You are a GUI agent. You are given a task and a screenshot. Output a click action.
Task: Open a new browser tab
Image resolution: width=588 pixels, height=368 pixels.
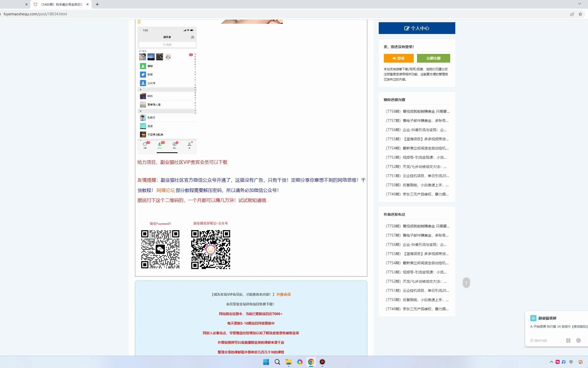click(97, 4)
